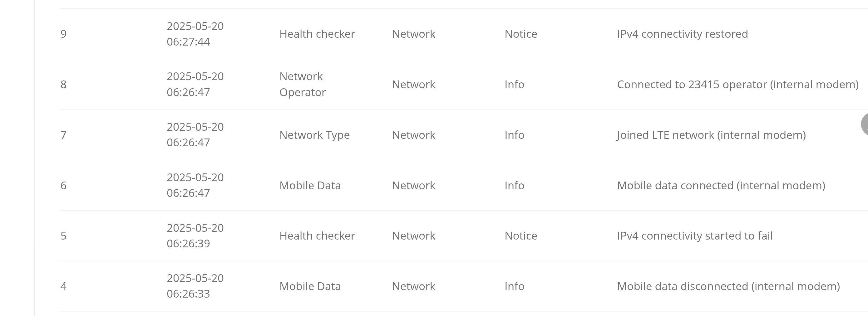Click the 06:26:39 timestamp cell
The height and width of the screenshot is (316, 868).
[195, 236]
